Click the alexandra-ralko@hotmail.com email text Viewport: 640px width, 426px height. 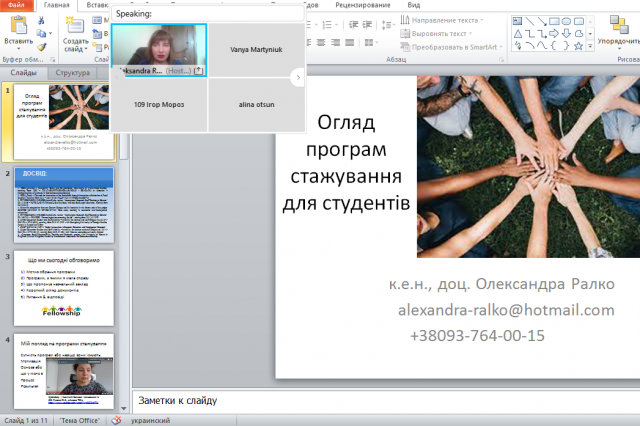coord(505,310)
